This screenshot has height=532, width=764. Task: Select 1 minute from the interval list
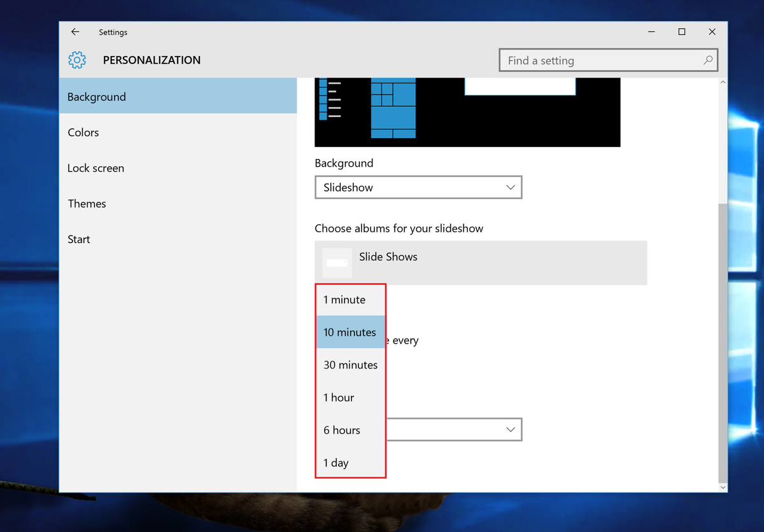(x=344, y=299)
